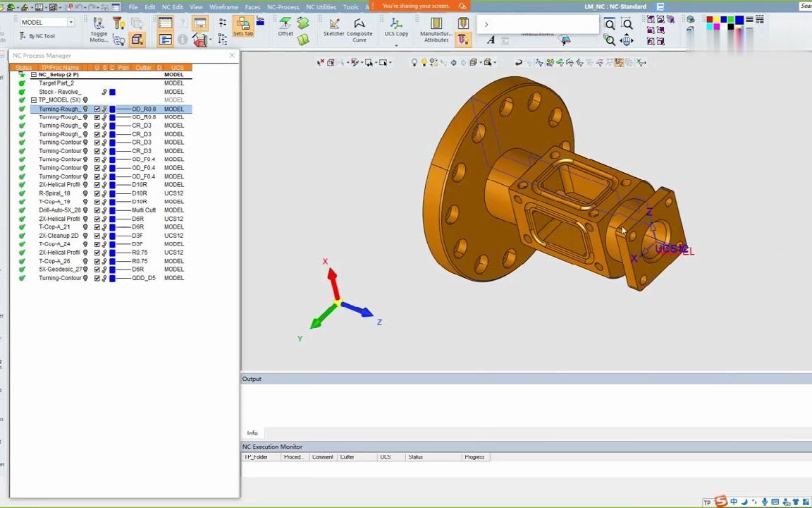Click the Toggle Motions icon
Viewport: 812px width, 508px height.
coord(99,28)
